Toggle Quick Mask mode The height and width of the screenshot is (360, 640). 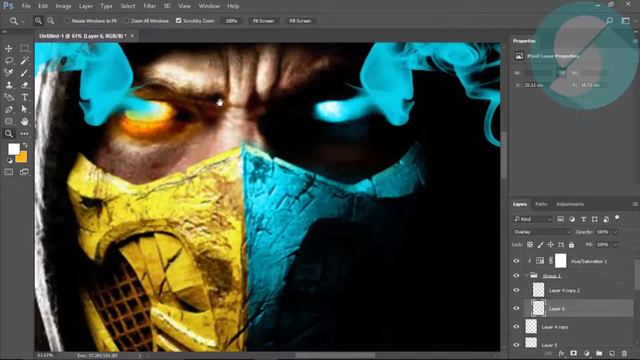tap(9, 172)
